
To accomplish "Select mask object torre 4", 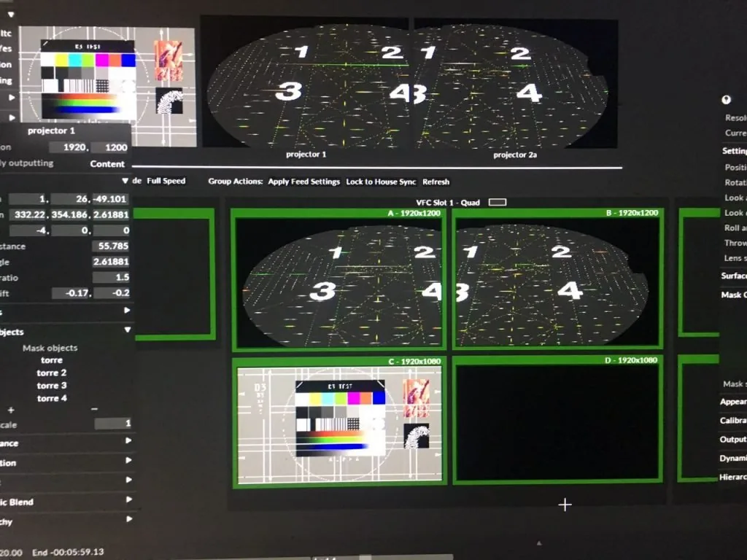I will point(52,398).
